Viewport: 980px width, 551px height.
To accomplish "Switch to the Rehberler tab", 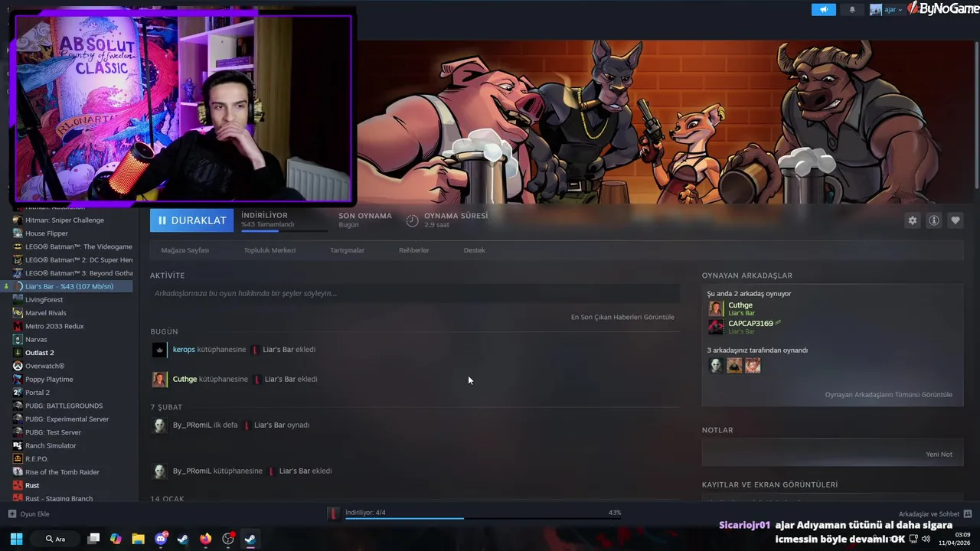I will [413, 250].
